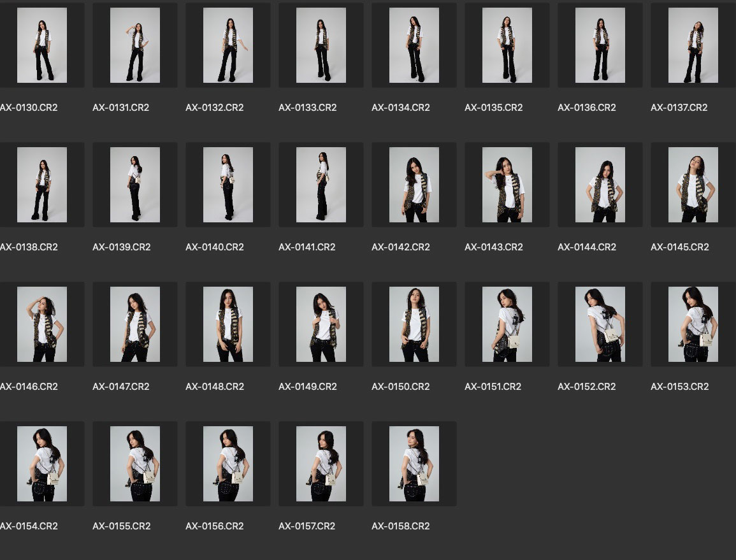Image resolution: width=736 pixels, height=560 pixels.
Task: Select thumbnail for AX-0134.CR2
Action: point(414,45)
